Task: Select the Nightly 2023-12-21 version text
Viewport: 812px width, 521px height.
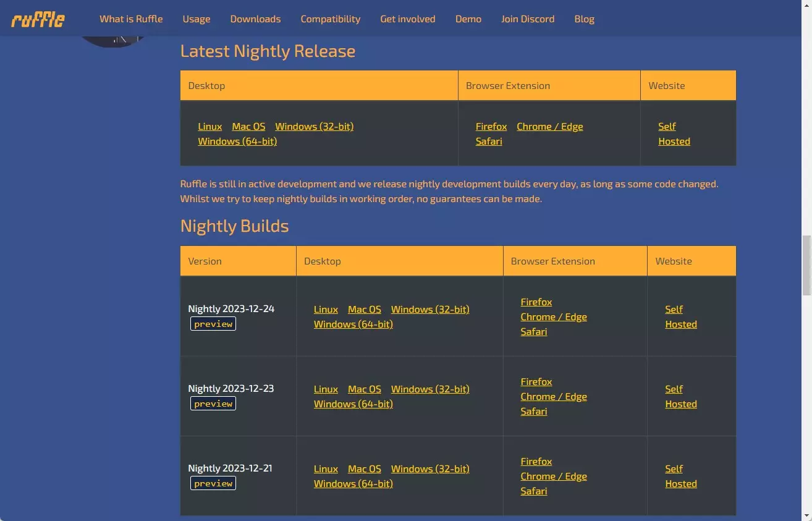Action: click(x=230, y=468)
